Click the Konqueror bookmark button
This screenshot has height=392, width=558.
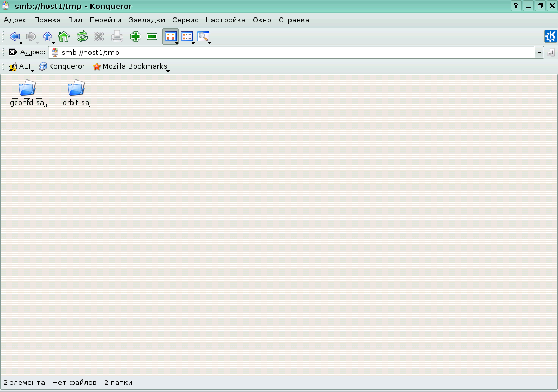62,66
